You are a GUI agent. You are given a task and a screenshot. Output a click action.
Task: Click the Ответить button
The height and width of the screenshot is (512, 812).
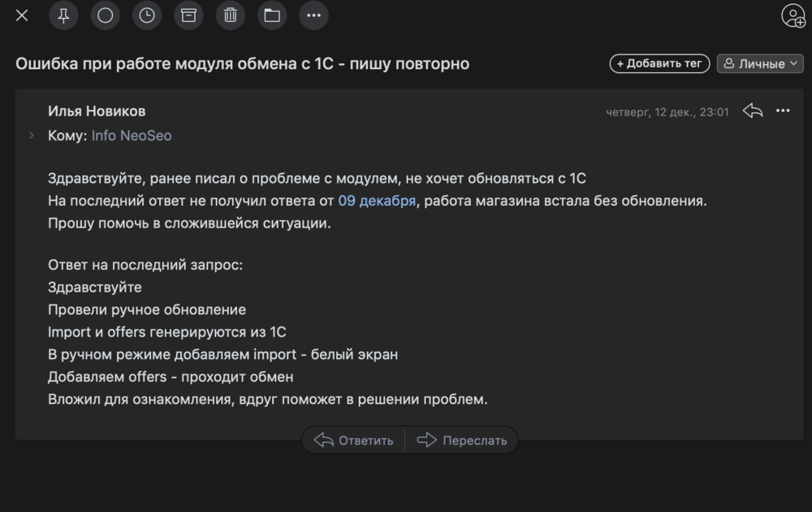(354, 440)
